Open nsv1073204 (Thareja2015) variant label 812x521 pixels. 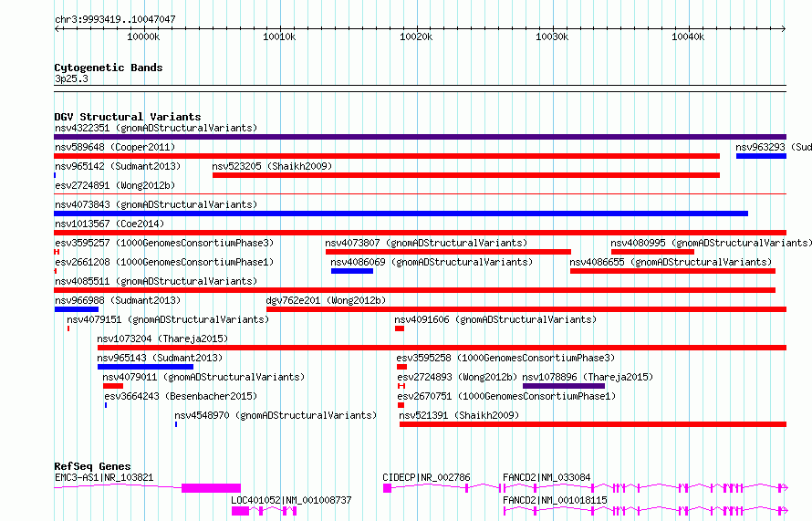pyautogui.click(x=162, y=339)
